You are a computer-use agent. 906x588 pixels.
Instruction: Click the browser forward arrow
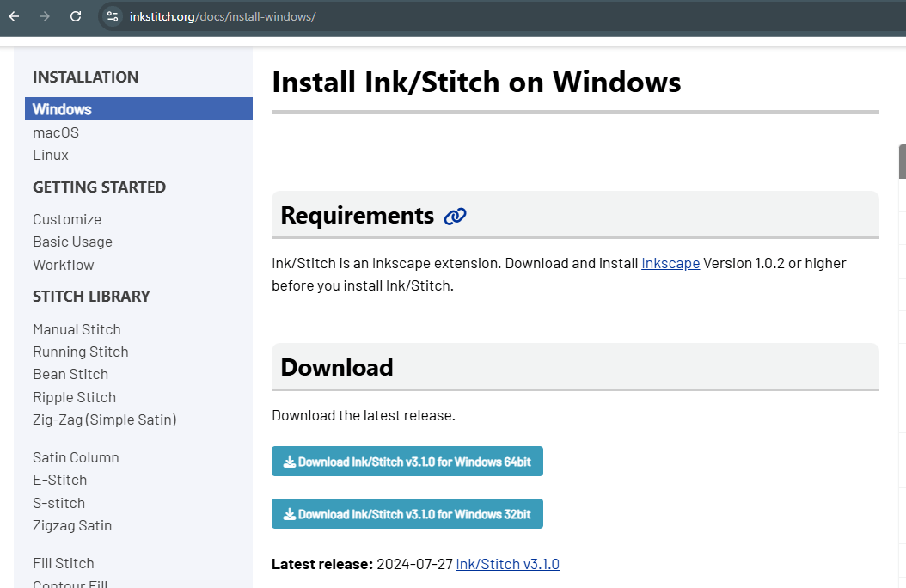coord(45,16)
